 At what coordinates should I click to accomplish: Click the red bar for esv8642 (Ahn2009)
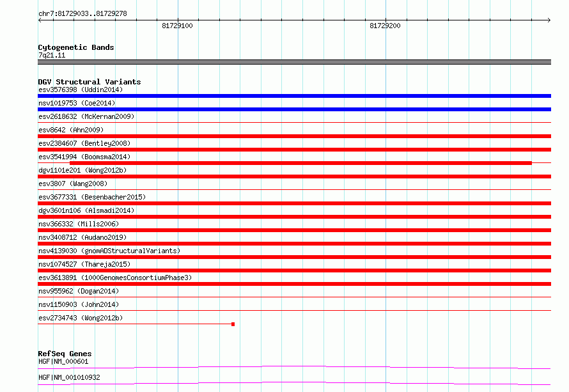[x=294, y=136]
